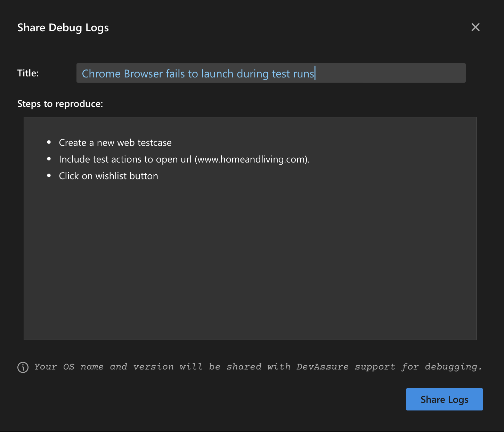Click Share Logs button
This screenshot has height=432, width=504.
444,399
